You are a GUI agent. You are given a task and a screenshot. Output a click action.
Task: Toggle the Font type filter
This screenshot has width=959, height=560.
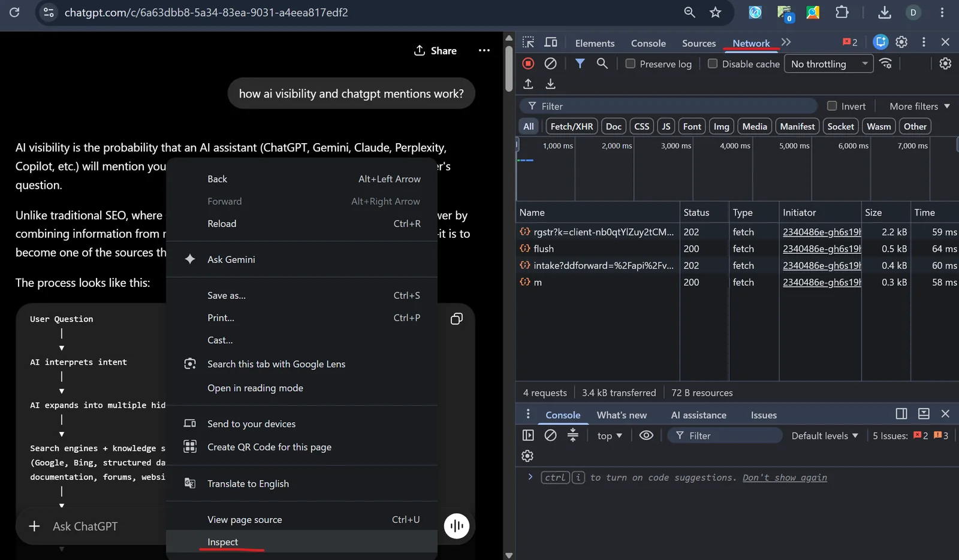click(x=692, y=126)
